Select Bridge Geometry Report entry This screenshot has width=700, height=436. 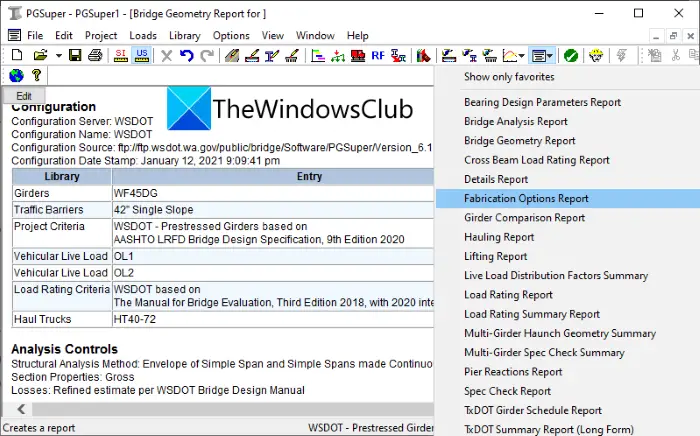[x=520, y=141]
